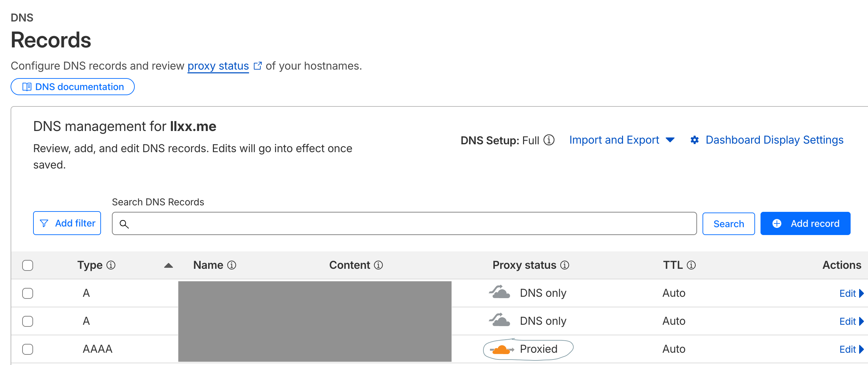The image size is (868, 365).
Task: Open the Import and Export dropdown
Action: pos(621,140)
